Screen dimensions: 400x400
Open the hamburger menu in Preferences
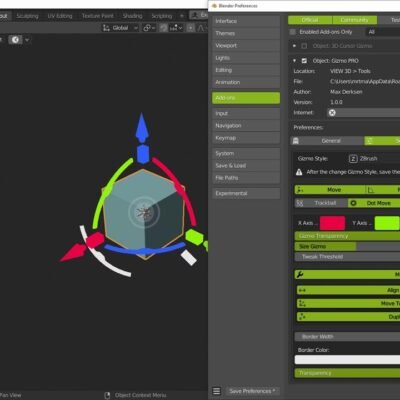click(x=217, y=391)
